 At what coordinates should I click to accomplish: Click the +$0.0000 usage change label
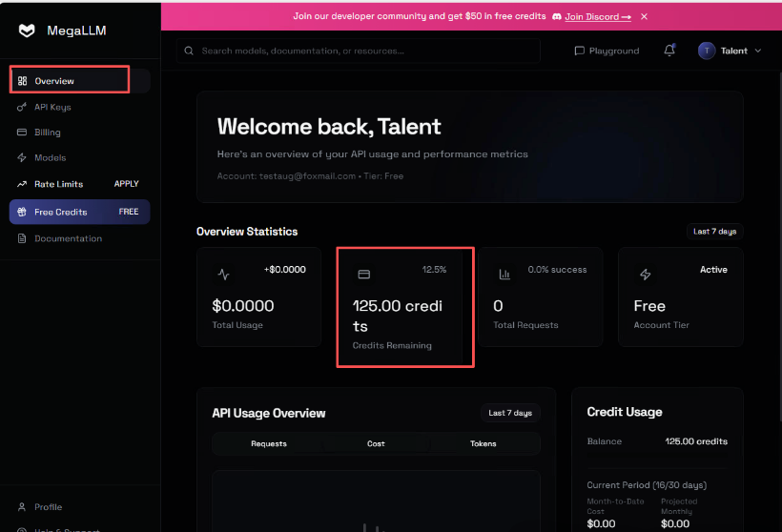point(284,270)
